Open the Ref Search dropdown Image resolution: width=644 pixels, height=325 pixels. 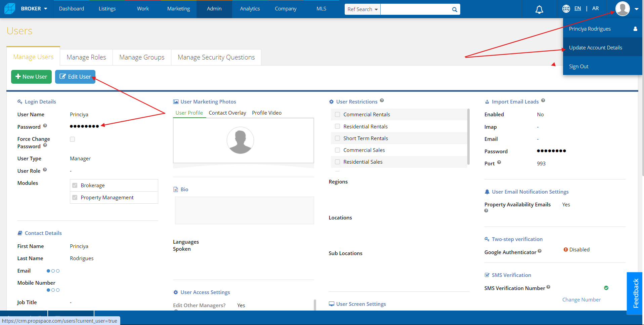click(x=362, y=9)
